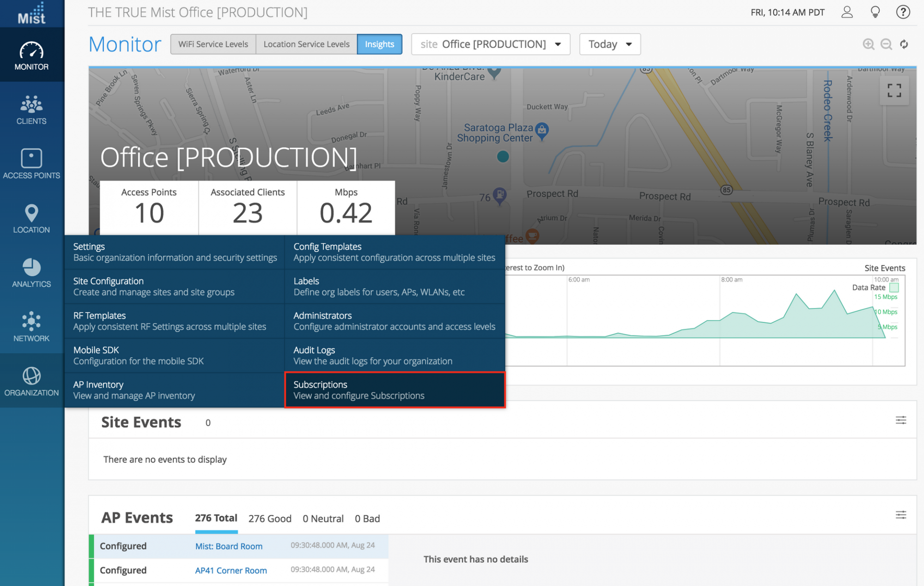The image size is (924, 586).
Task: Open Site Events settings menu icon
Action: coord(900,420)
